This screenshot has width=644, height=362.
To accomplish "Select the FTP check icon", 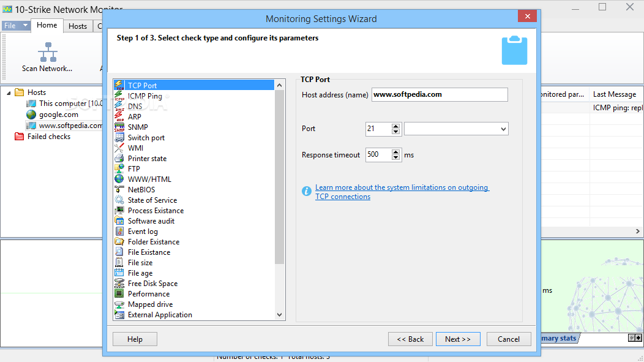I will [x=119, y=169].
